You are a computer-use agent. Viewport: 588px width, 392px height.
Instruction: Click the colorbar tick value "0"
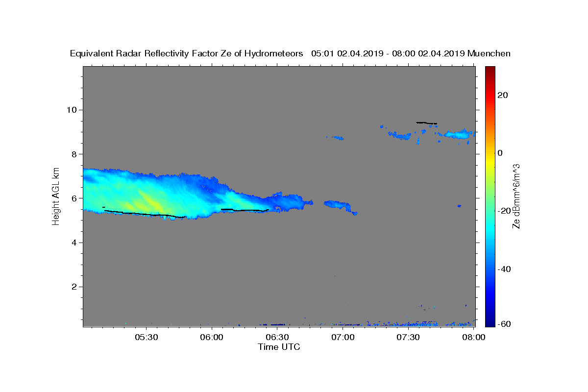pyautogui.click(x=500, y=153)
